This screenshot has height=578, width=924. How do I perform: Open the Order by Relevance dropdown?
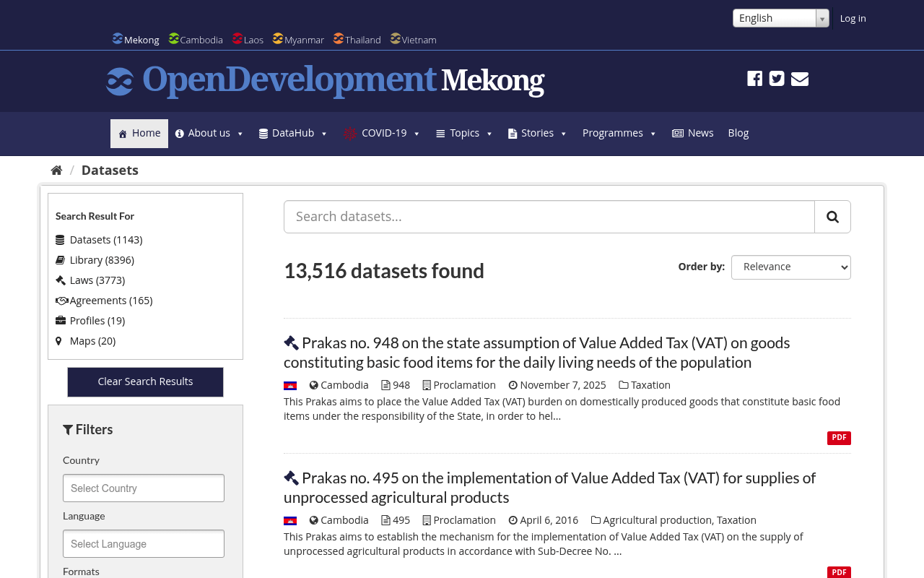click(x=791, y=267)
